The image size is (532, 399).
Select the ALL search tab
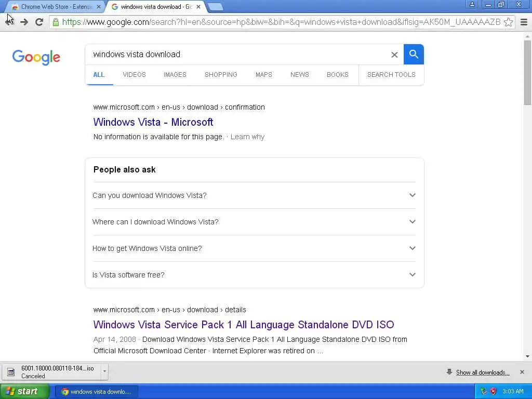99,75
